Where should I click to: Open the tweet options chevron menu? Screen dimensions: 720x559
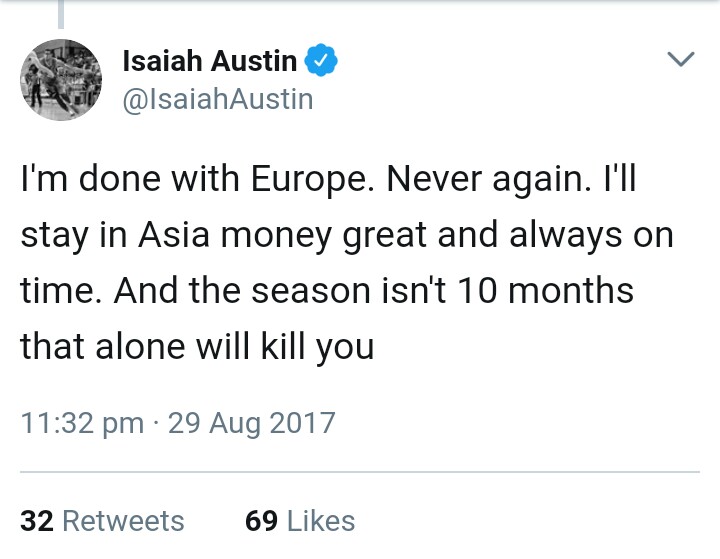[x=680, y=61]
